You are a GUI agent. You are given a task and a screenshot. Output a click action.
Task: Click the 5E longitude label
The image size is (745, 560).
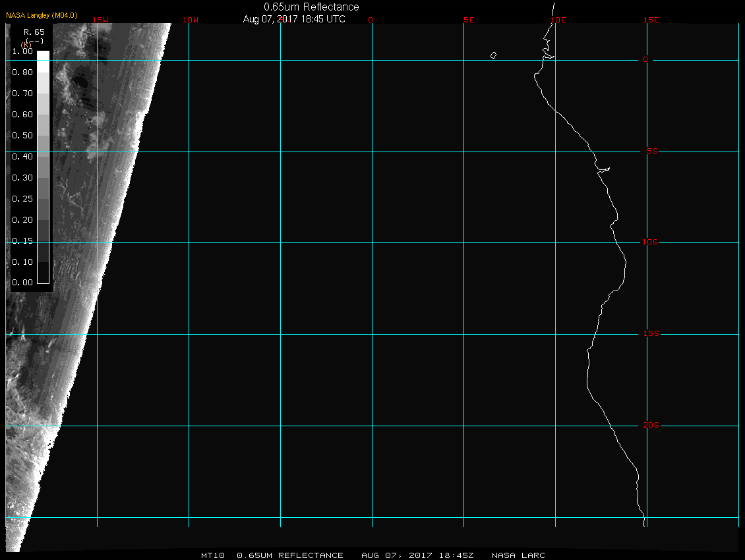tap(469, 20)
